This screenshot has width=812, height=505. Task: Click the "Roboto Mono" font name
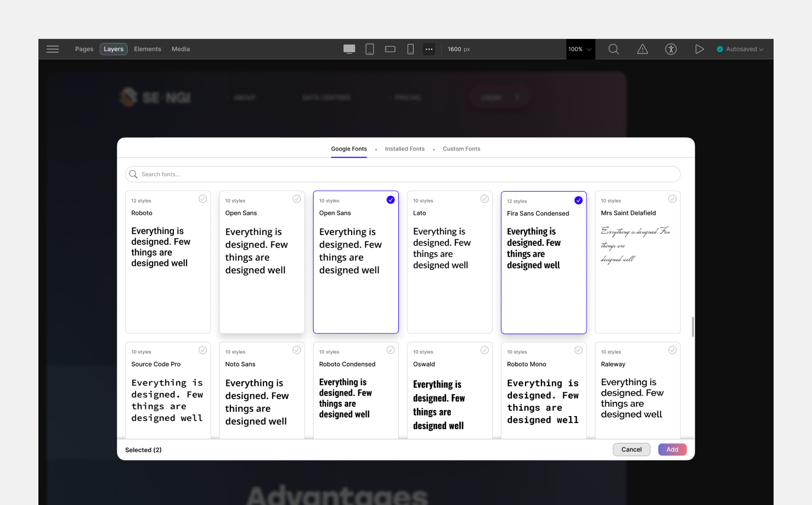pyautogui.click(x=526, y=364)
